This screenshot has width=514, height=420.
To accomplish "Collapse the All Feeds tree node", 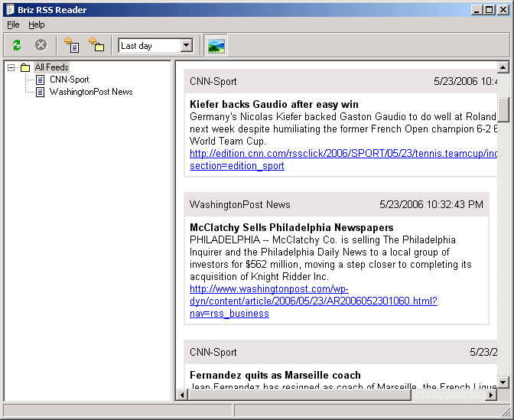I will click(x=11, y=67).
